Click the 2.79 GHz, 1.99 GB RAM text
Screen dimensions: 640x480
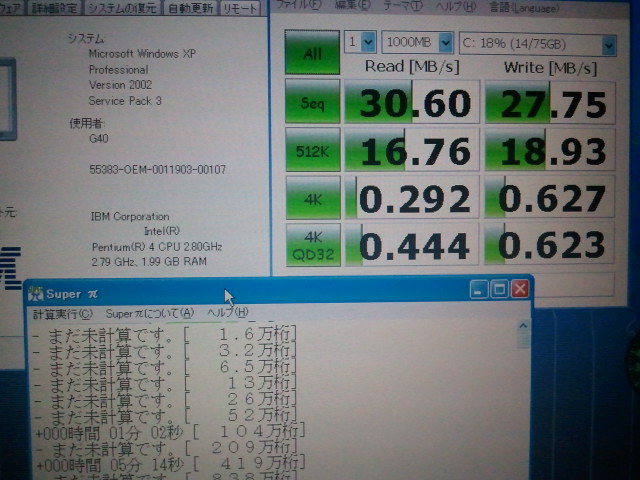pyautogui.click(x=149, y=262)
